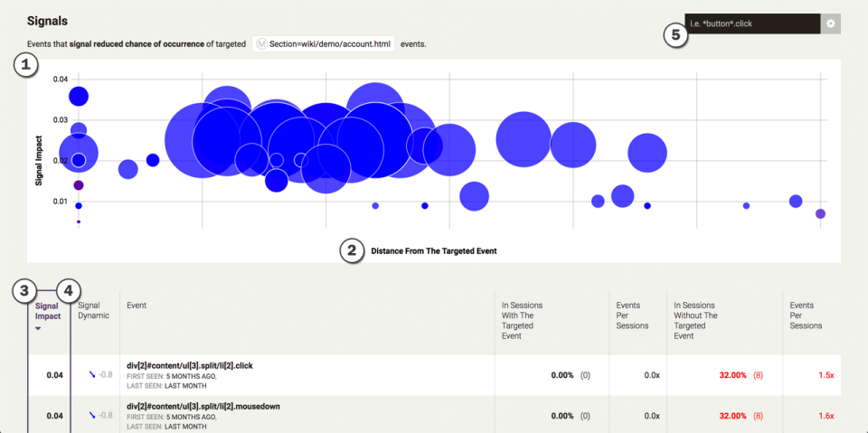Screen dimensions: 868x433
Task: Click the small dark purple bubble at 0.014
Action: 79,185
